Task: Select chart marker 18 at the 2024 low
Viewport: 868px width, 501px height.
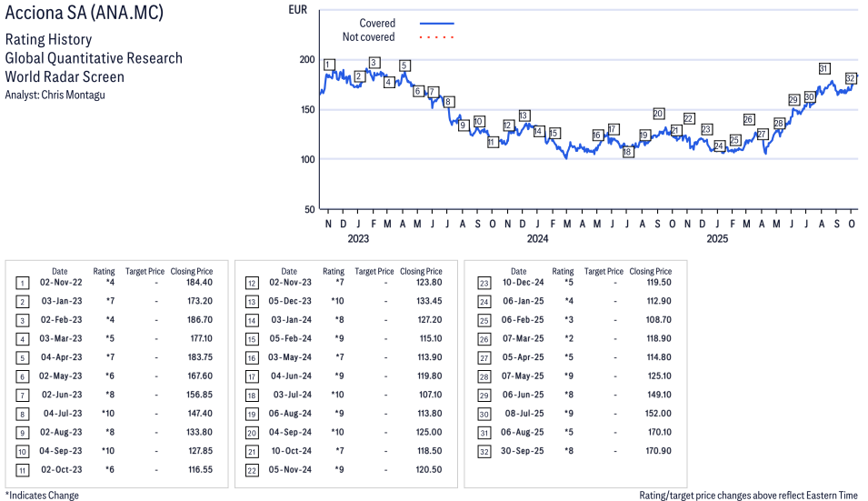Action: tap(627, 152)
